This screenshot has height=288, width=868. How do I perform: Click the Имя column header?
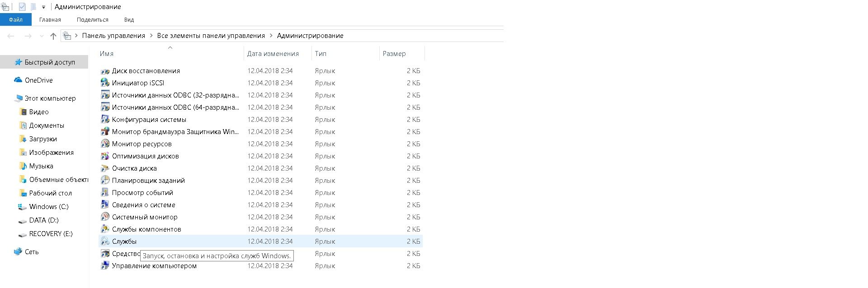(x=107, y=54)
